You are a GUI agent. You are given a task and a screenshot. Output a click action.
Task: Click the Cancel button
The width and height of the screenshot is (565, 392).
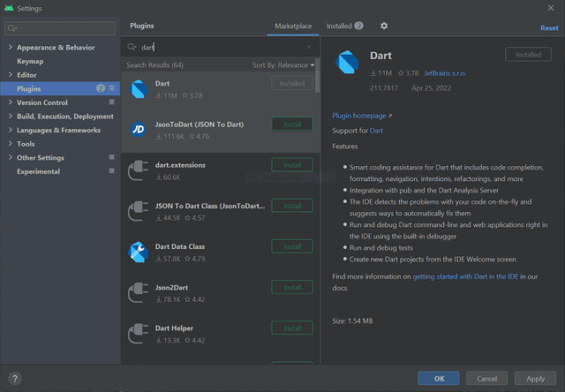pyautogui.click(x=486, y=378)
